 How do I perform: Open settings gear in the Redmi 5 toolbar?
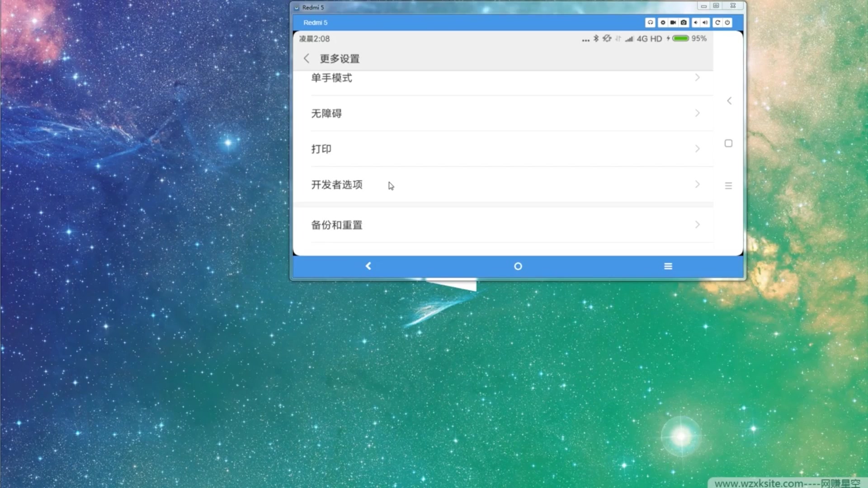(663, 23)
